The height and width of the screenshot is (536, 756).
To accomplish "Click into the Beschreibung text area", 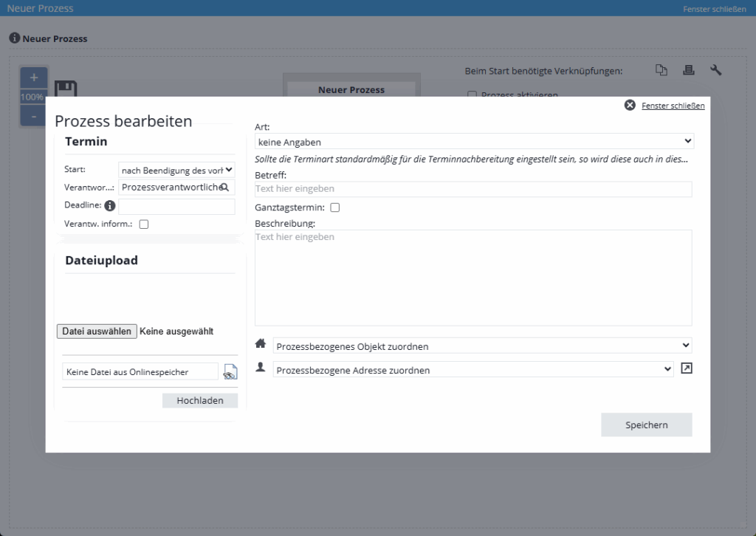I will click(473, 278).
